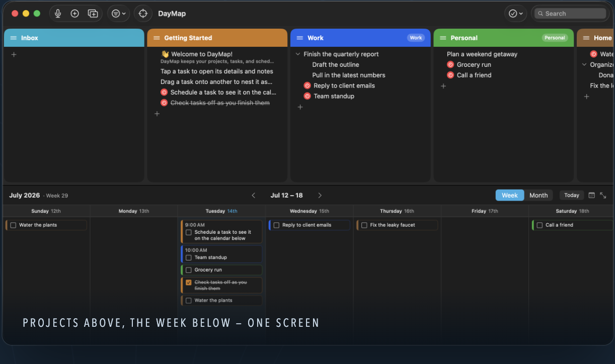Select Tap a task to open its details

[x=217, y=71]
